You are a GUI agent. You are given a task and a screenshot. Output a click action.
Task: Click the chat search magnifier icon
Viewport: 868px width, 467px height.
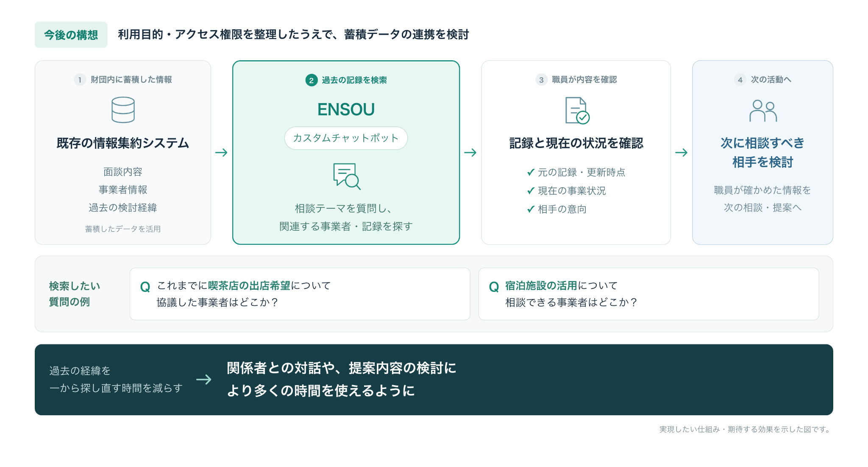pos(347,176)
